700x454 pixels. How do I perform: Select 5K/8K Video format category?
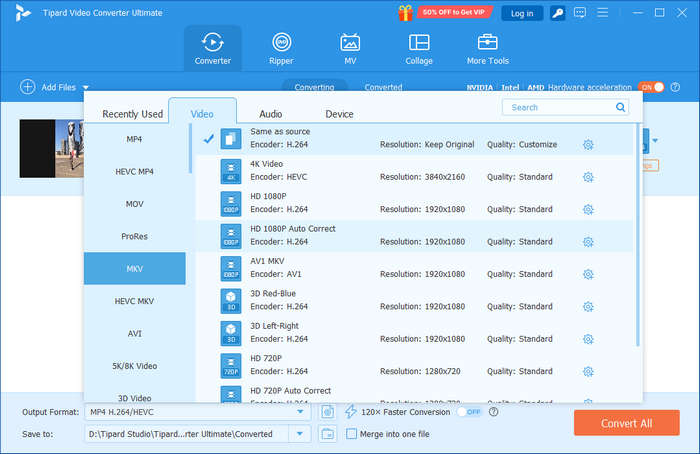pyautogui.click(x=134, y=366)
